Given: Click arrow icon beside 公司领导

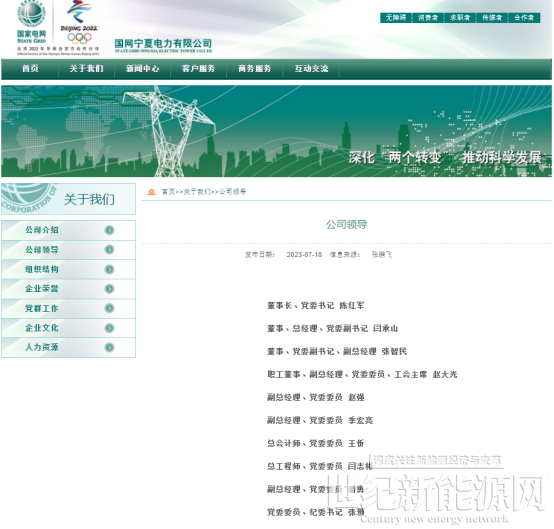Looking at the screenshot, I should (x=110, y=250).
